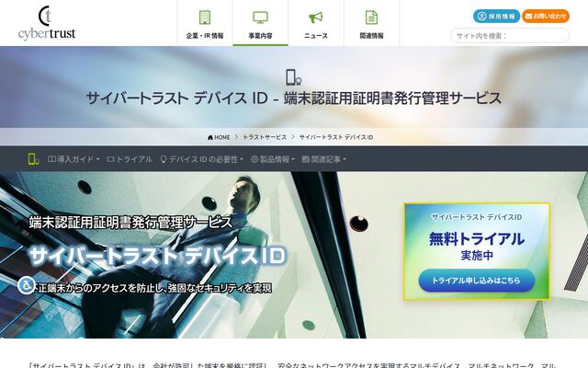Expand the 導入ガイド dropdown

point(73,159)
